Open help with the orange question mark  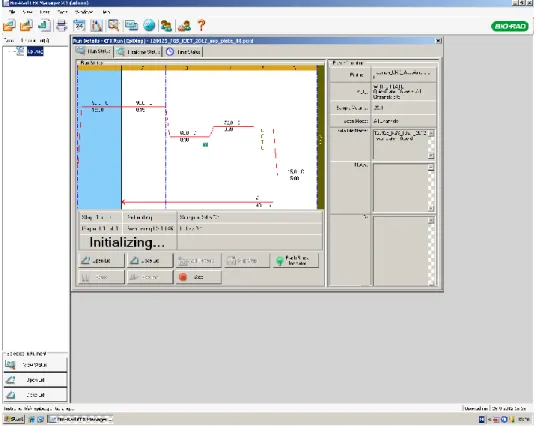pyautogui.click(x=201, y=25)
